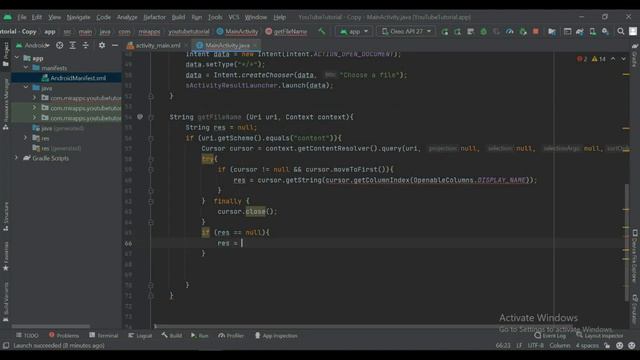Open the Device File Explorer stripe

(635, 257)
